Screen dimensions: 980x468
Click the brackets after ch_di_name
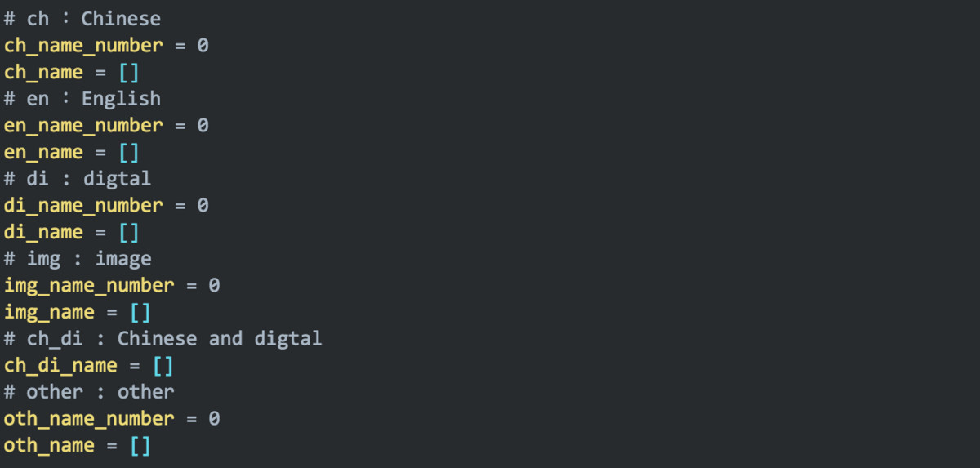click(x=163, y=365)
